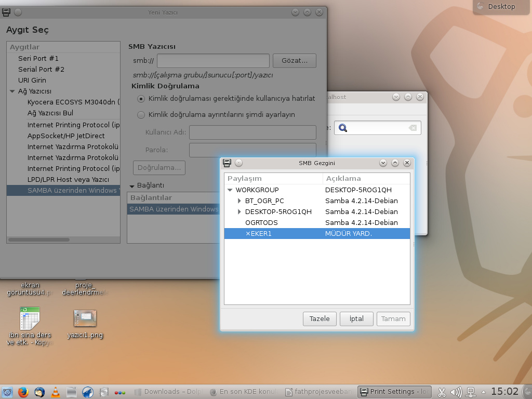Click the Kullanıcı Adı input field

[x=252, y=132]
